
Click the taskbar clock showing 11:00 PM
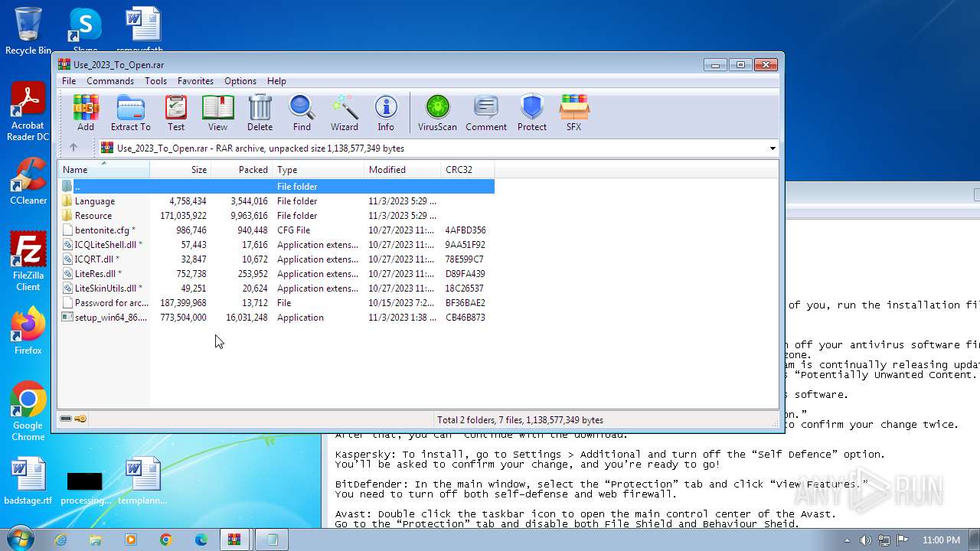click(941, 540)
